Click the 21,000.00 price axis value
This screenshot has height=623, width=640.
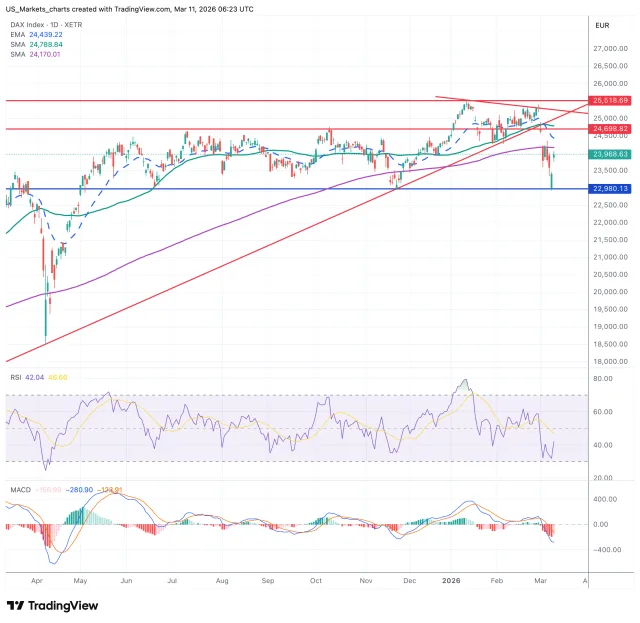610,257
